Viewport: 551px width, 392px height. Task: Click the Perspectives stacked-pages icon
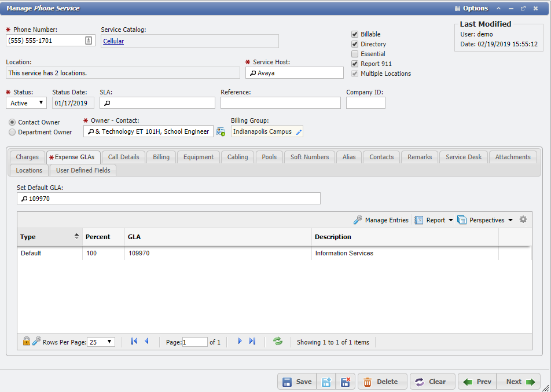click(462, 219)
